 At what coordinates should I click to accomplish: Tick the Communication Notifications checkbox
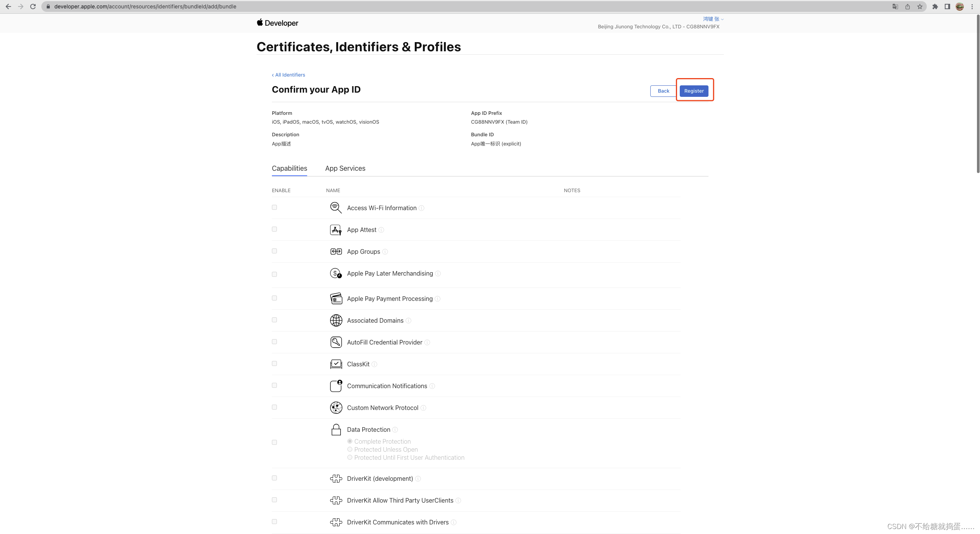tap(274, 385)
